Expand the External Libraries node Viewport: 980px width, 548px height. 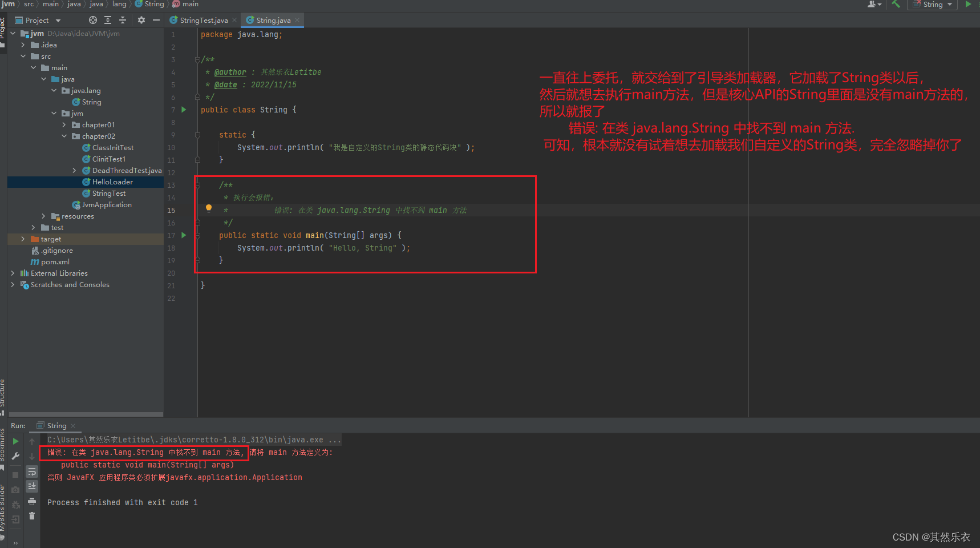pyautogui.click(x=13, y=273)
